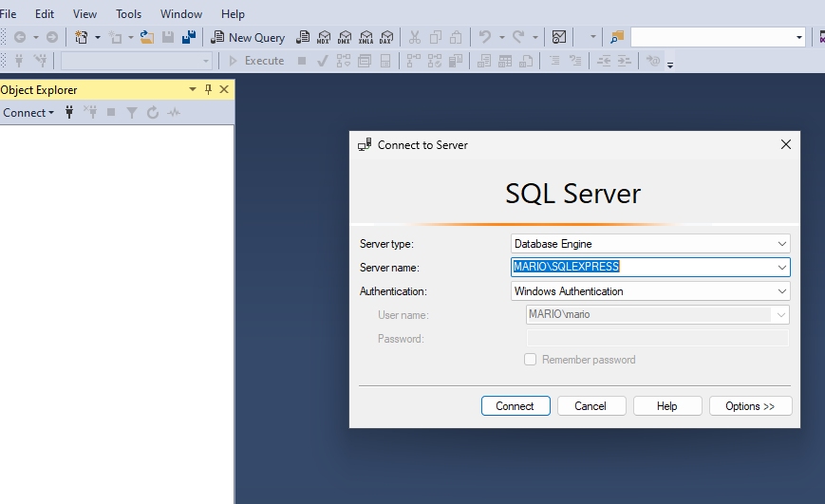This screenshot has height=504, width=825.
Task: Click the Undo arrow icon
Action: pos(484,37)
